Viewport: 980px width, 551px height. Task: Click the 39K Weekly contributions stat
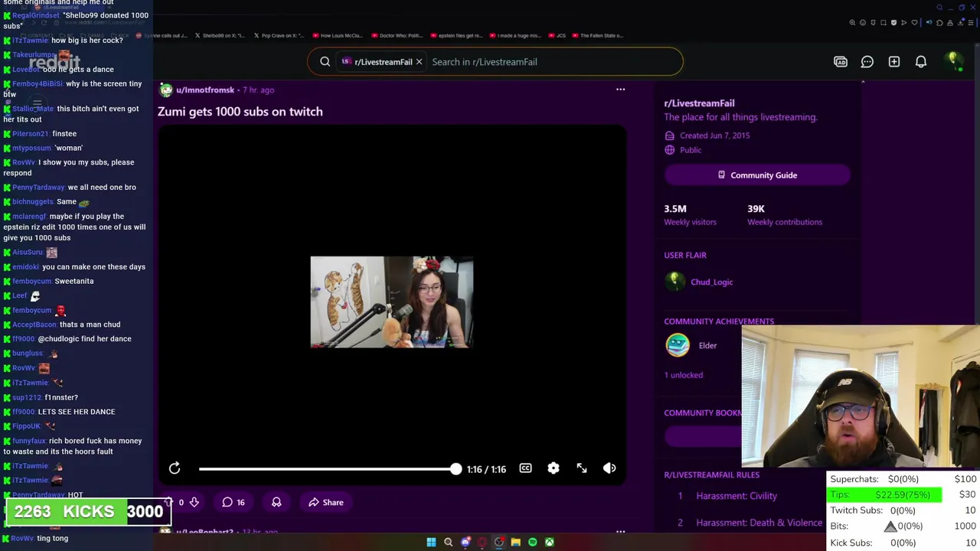coord(785,215)
